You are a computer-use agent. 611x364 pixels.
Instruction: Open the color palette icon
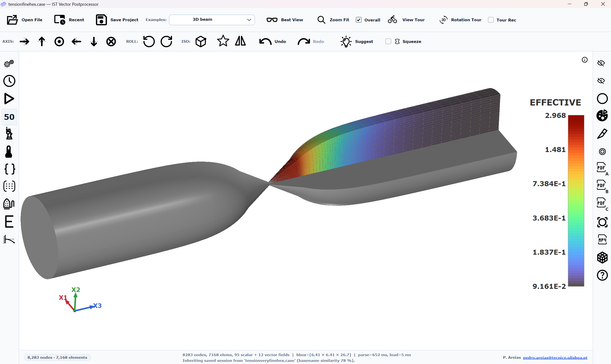point(602,116)
